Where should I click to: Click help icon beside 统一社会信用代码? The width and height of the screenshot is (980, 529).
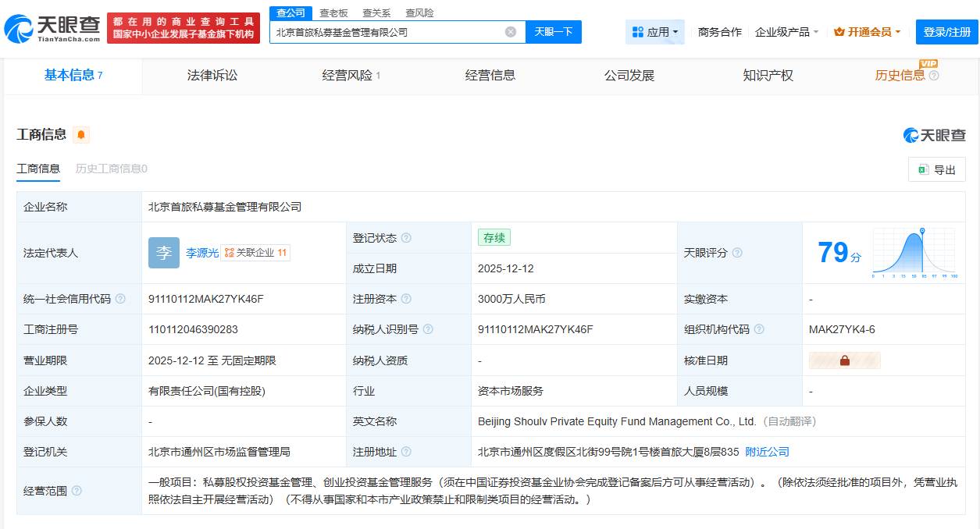(119, 299)
